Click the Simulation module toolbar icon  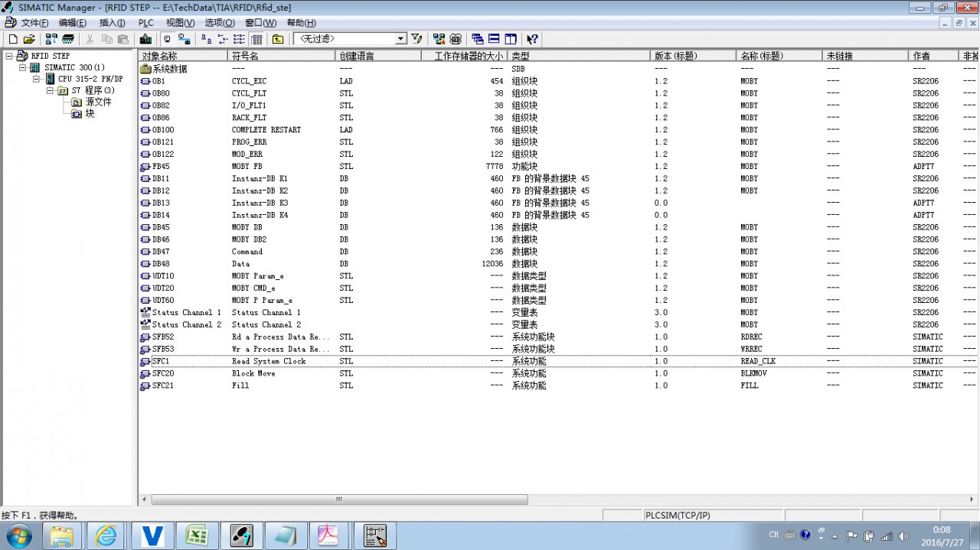pyautogui.click(x=456, y=39)
